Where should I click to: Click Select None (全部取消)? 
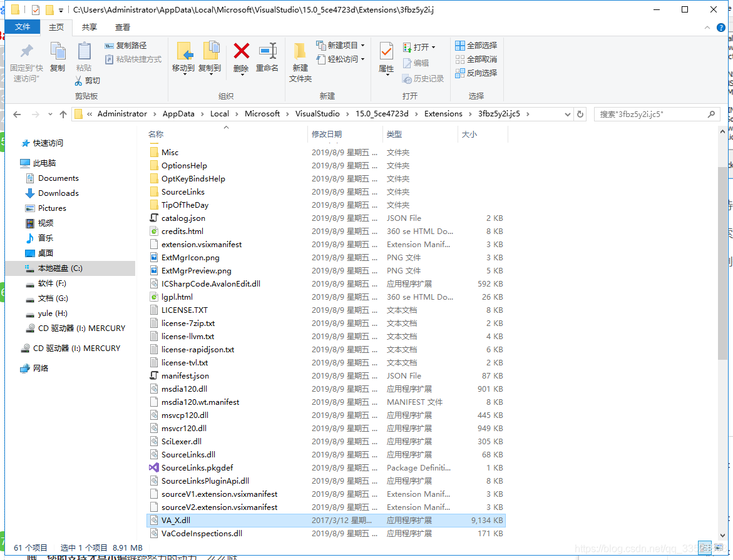(476, 59)
